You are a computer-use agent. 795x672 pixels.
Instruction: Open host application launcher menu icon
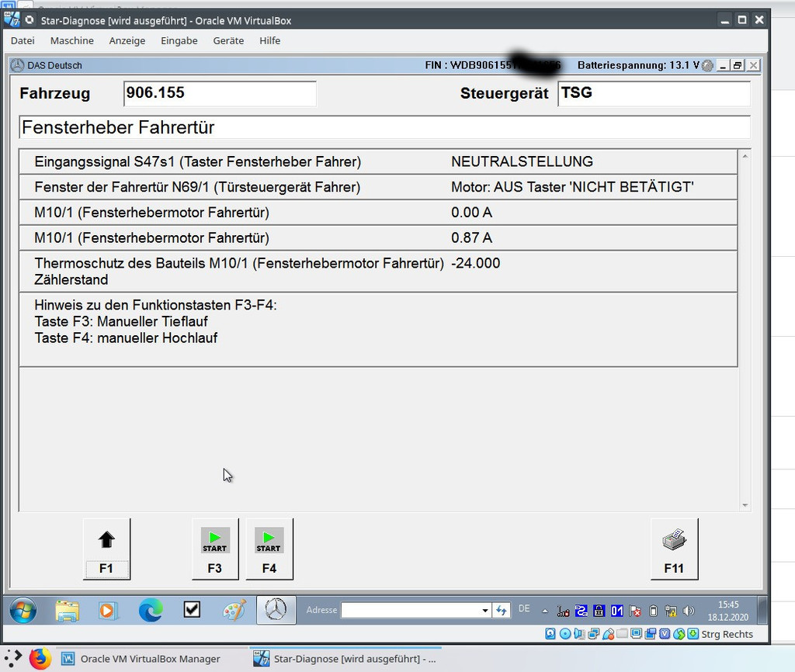click(12, 658)
